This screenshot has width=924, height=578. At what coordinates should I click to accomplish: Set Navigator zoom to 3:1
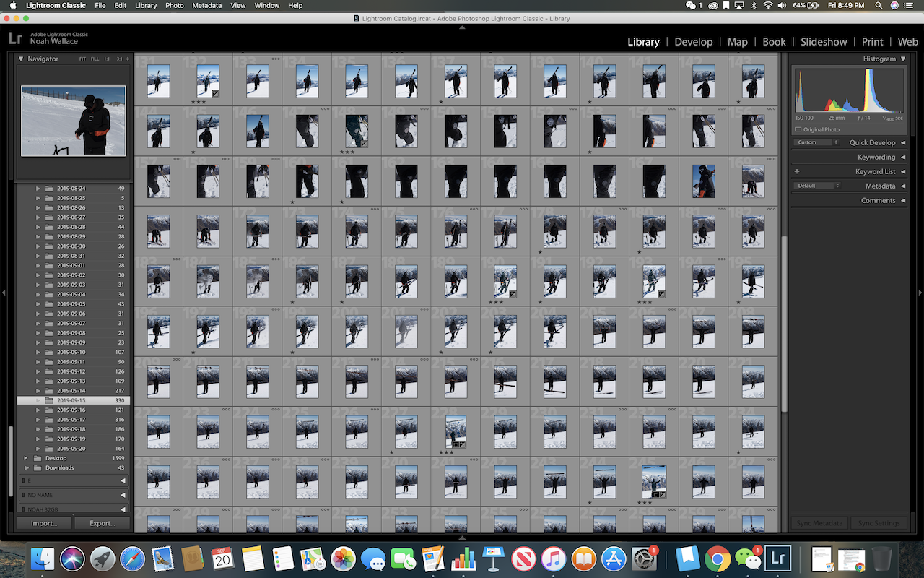pos(119,59)
